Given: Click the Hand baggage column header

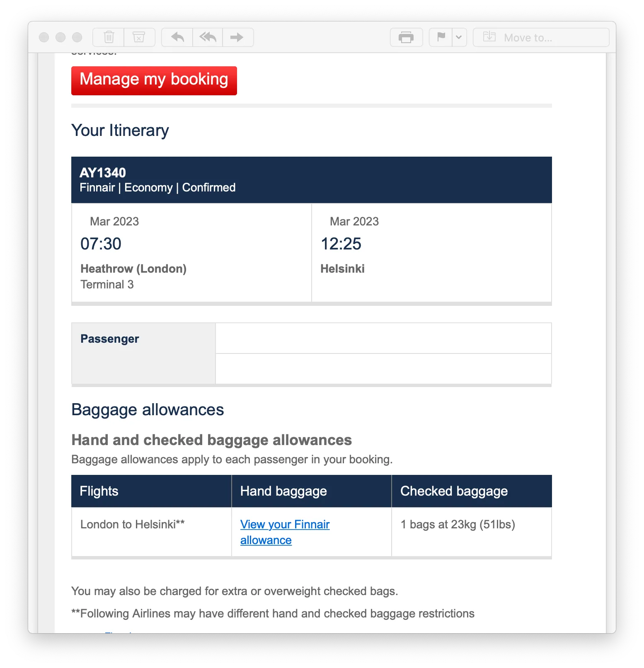Looking at the screenshot, I should (311, 491).
